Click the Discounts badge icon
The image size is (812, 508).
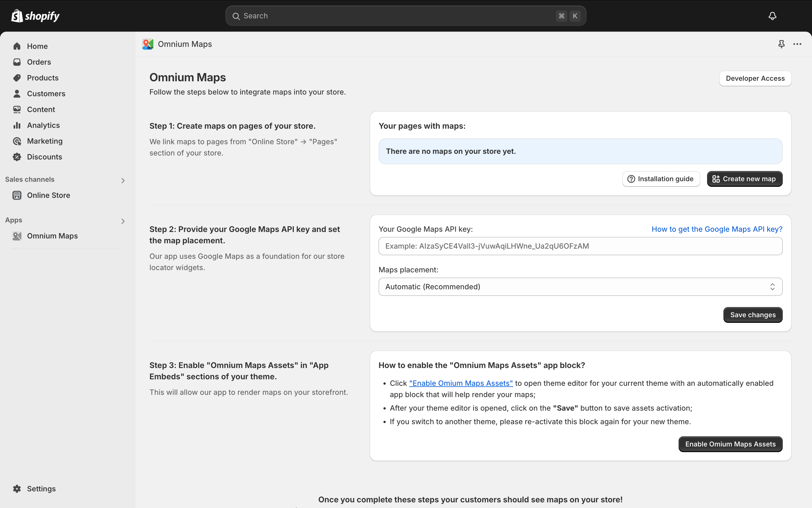pos(17,157)
